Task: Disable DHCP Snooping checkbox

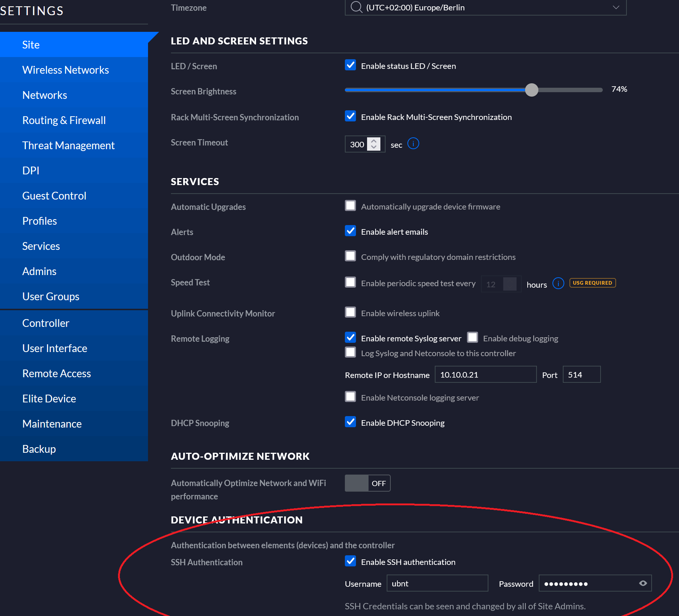Action: pyautogui.click(x=350, y=422)
